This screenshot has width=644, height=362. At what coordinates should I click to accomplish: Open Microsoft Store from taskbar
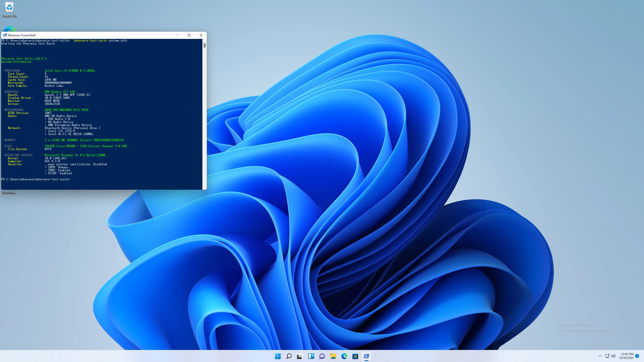pyautogui.click(x=355, y=356)
